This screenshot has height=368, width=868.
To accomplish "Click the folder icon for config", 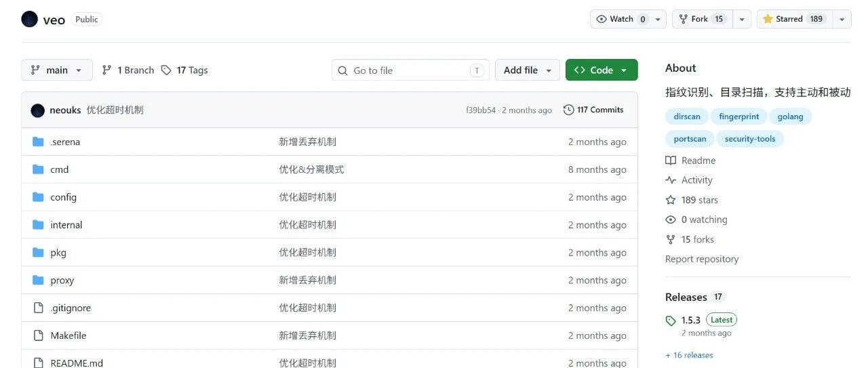I will pos(38,197).
